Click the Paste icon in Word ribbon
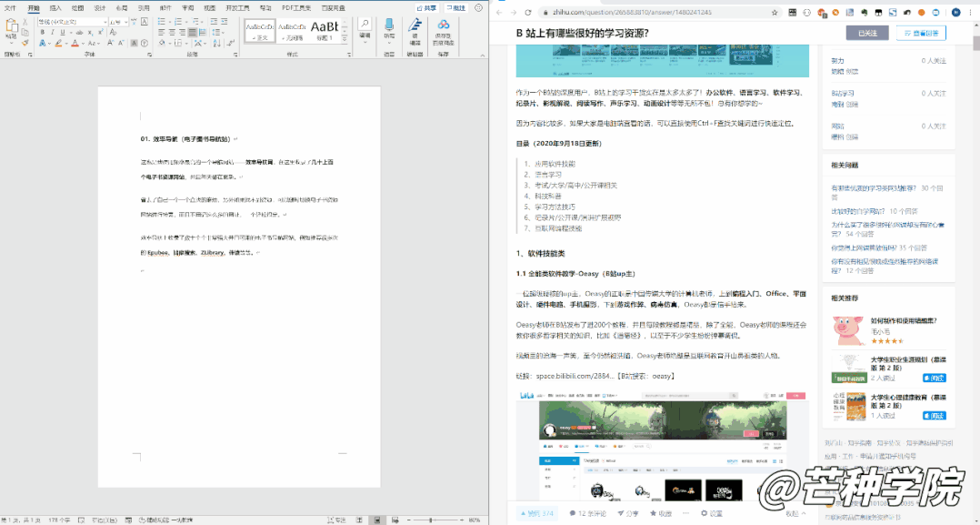This screenshot has height=525, width=980. [10, 29]
